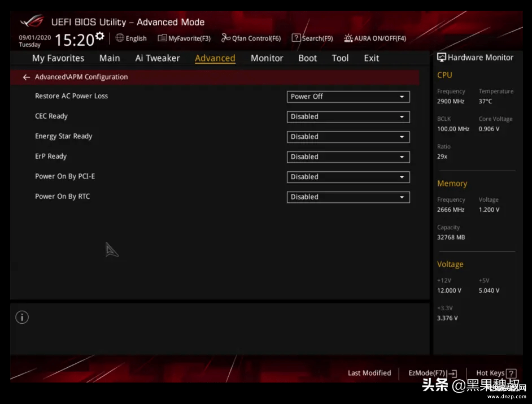Select Power On By RTC label
Screen dimensions: 532x404
63,196
